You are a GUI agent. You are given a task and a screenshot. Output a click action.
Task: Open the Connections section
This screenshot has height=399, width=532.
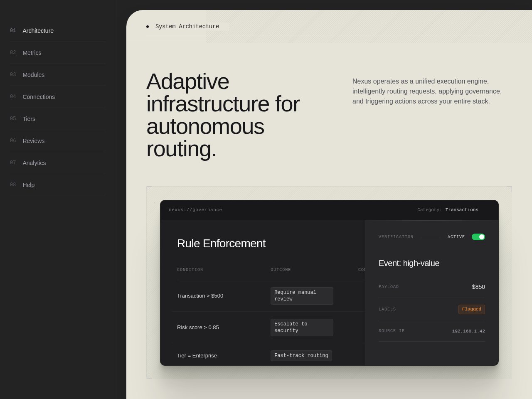click(39, 97)
